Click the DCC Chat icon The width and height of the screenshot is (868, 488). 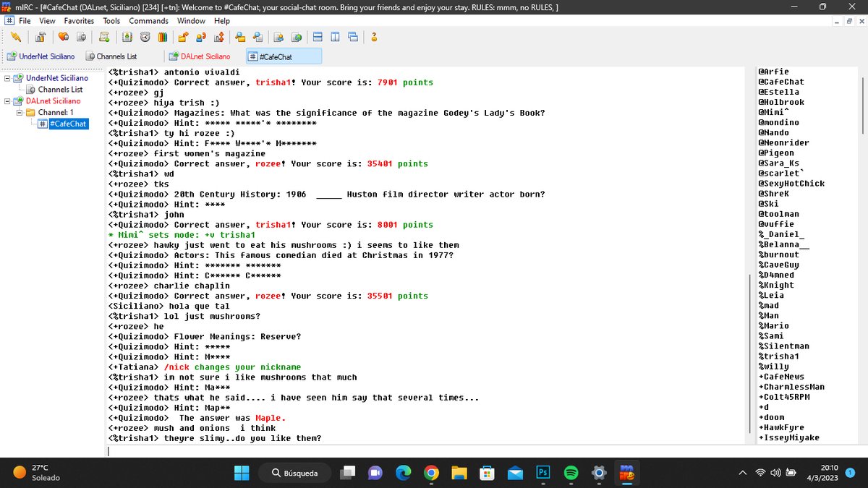click(201, 37)
